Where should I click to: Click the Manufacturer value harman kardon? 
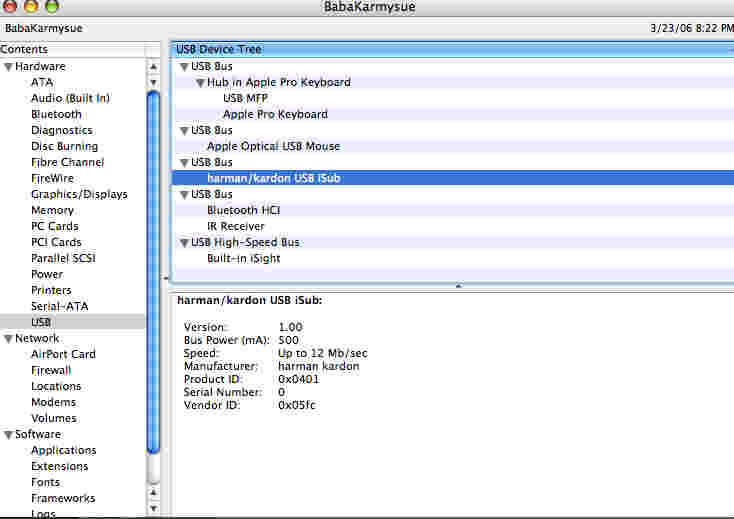tap(318, 366)
